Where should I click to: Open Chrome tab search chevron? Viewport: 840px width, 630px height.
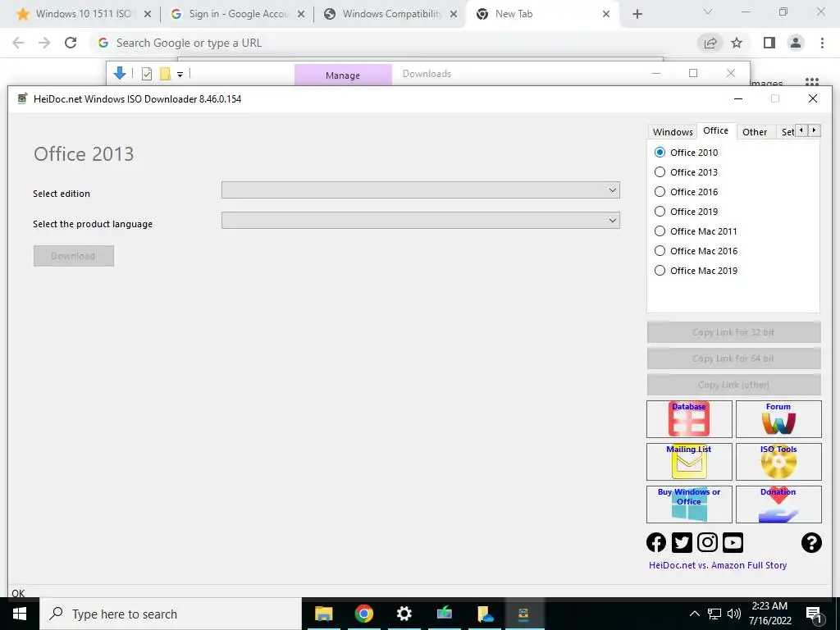click(708, 11)
